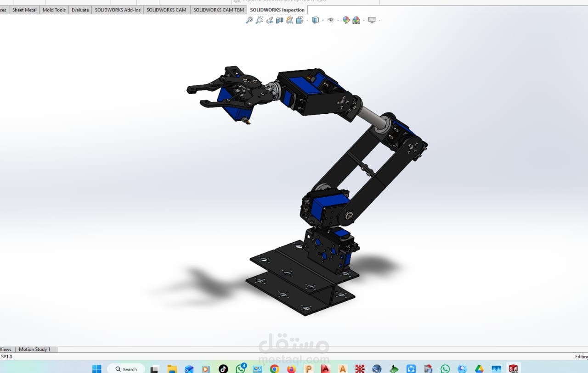Click the View Orientation cube icon
Screen dimensions: 588x373
300,20
